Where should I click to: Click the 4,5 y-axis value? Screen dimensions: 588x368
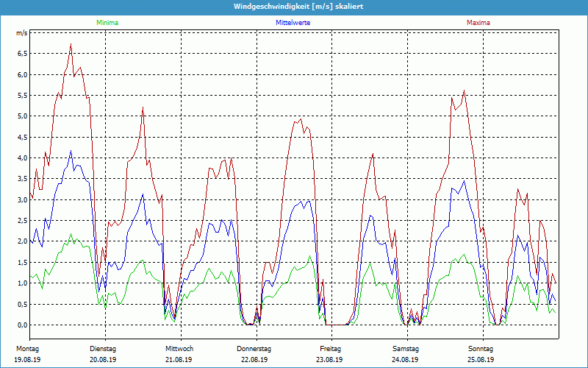point(22,137)
